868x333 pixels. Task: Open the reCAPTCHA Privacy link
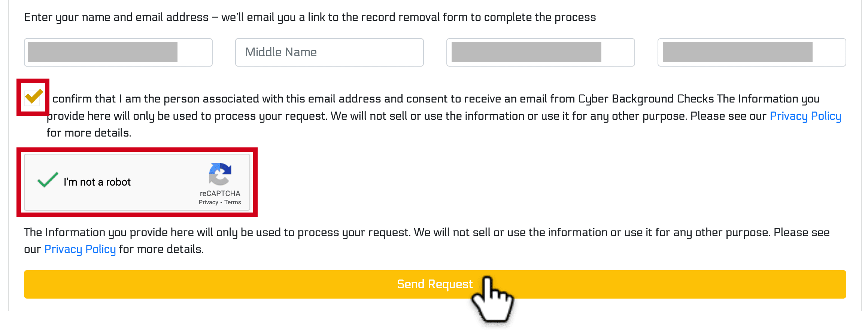(208, 202)
